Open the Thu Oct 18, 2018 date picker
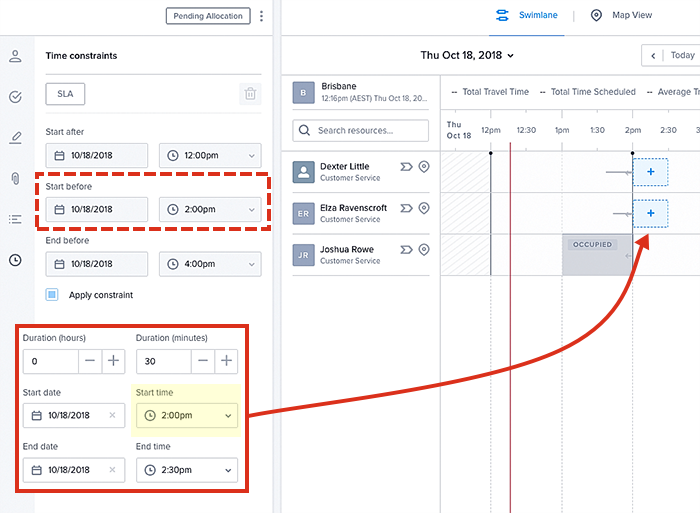This screenshot has width=700, height=513. tap(467, 55)
